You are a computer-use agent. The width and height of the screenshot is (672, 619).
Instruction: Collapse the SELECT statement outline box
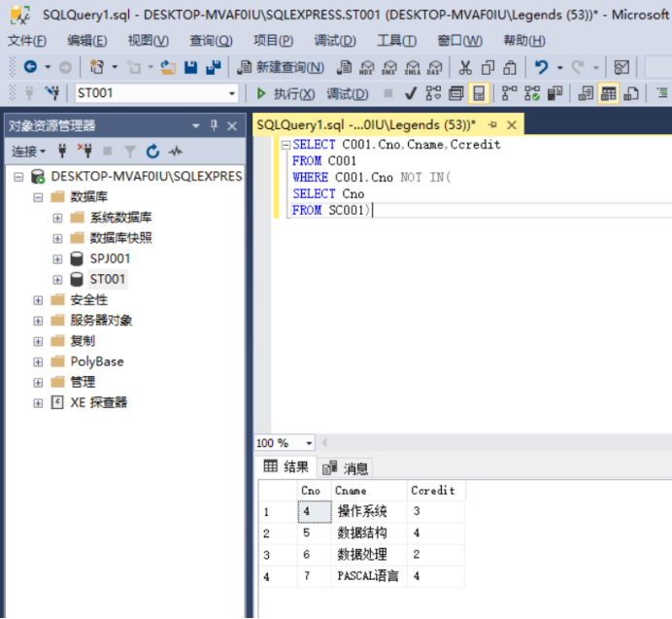click(x=286, y=145)
